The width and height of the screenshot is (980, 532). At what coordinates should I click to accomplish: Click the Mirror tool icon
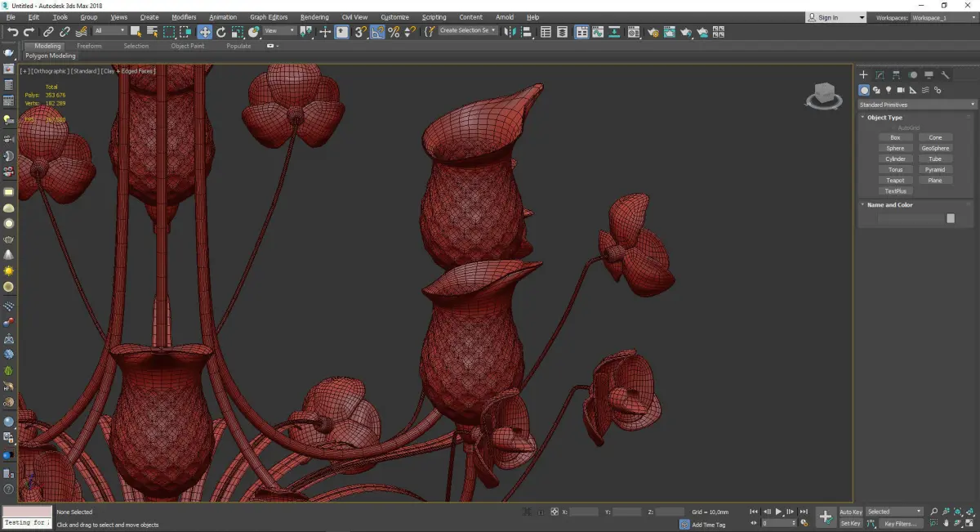coord(510,32)
